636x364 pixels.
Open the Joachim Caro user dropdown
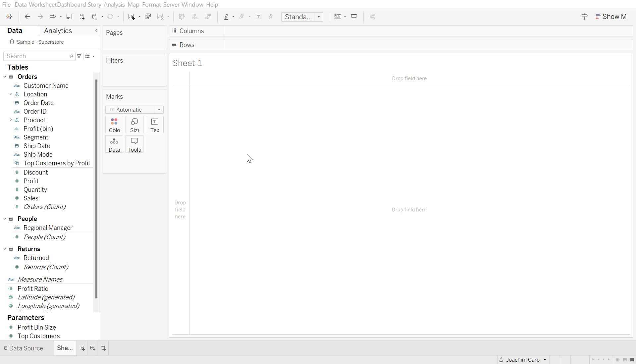[x=523, y=360]
